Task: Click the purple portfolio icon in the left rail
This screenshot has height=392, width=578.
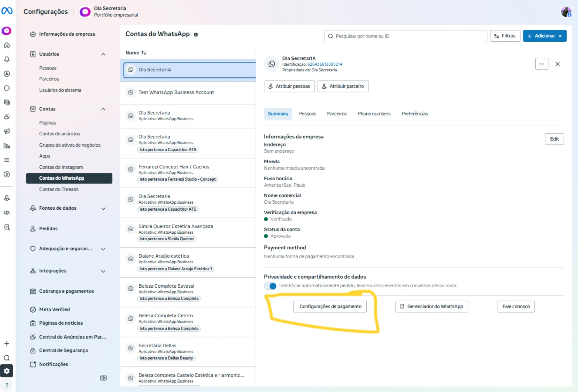Action: pyautogui.click(x=7, y=31)
